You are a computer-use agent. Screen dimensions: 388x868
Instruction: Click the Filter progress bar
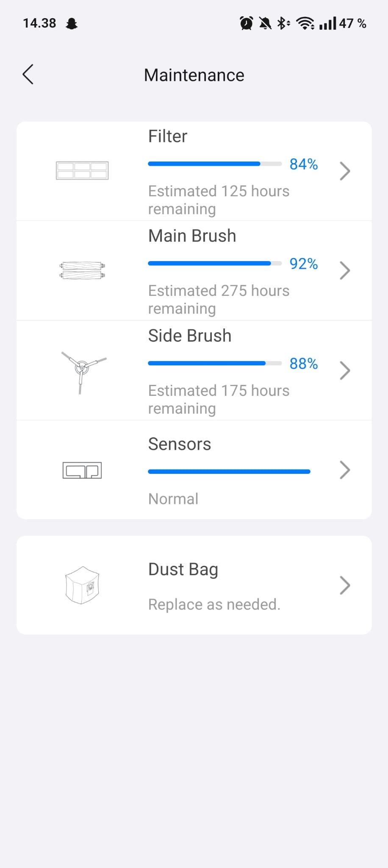tap(214, 164)
